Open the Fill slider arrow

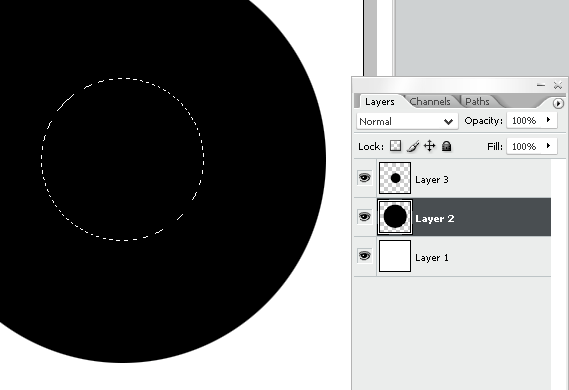549,146
